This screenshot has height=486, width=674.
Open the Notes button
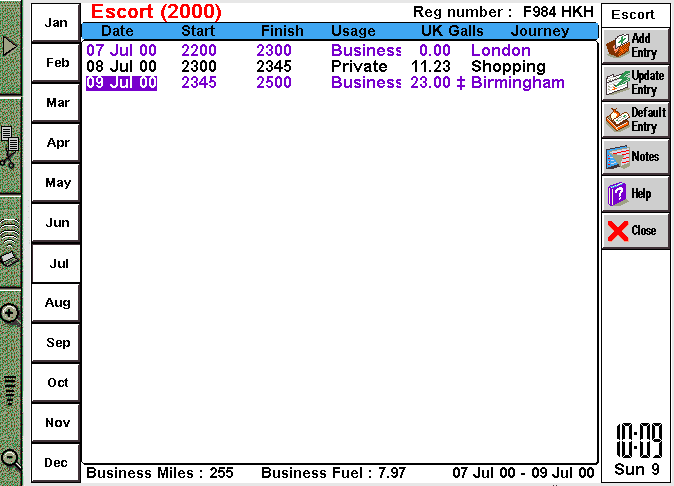click(x=635, y=156)
